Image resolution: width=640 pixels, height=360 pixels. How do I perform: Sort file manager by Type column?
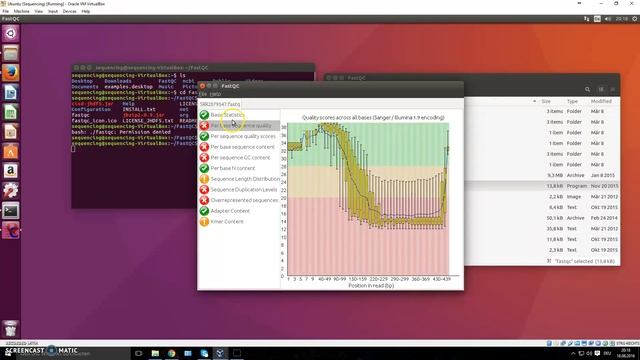pyautogui.click(x=572, y=101)
